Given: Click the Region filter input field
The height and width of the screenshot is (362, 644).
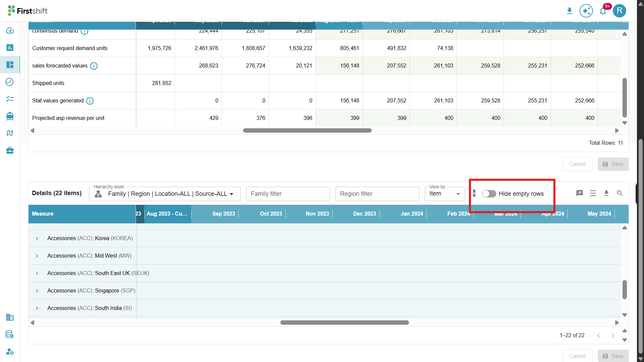Looking at the screenshot, I should [x=377, y=194].
